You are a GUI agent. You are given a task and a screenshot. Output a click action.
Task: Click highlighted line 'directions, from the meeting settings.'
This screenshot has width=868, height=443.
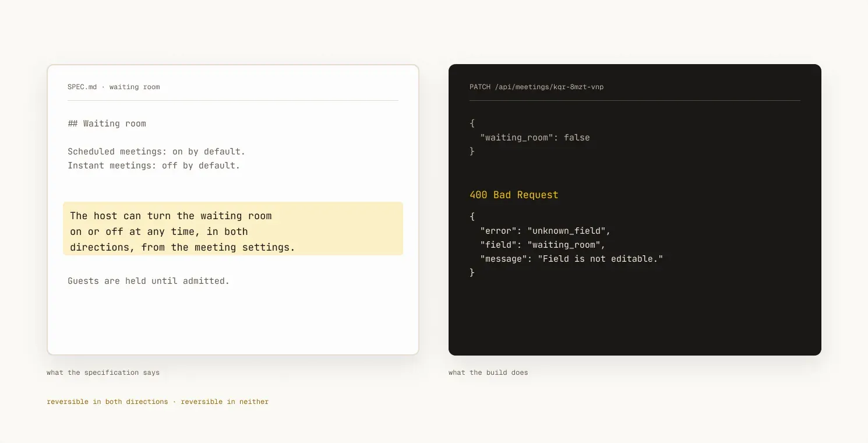(183, 247)
